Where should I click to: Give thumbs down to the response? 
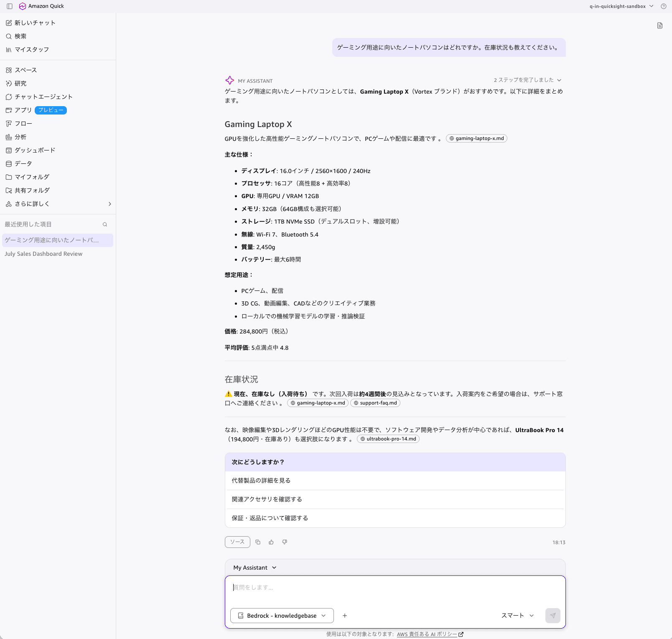point(285,542)
